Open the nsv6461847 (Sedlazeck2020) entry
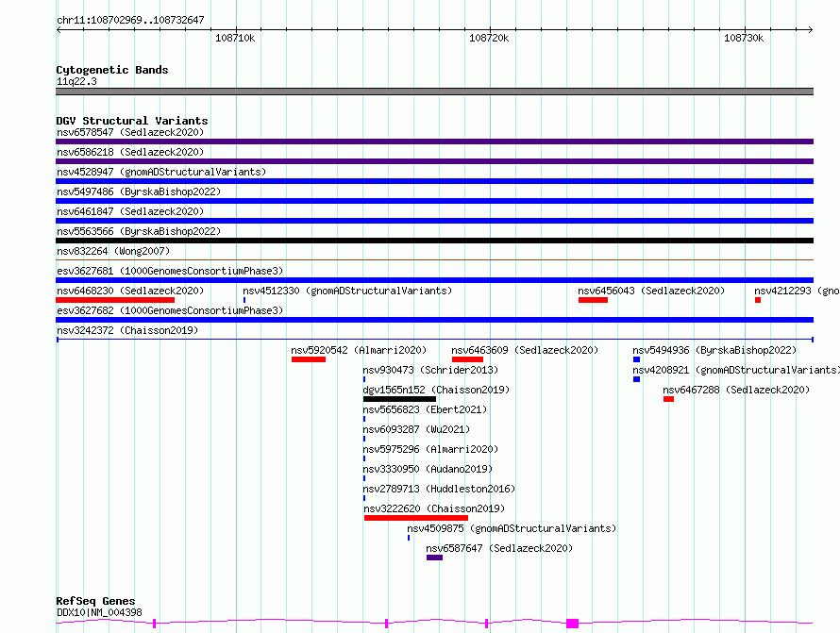 pyautogui.click(x=130, y=211)
